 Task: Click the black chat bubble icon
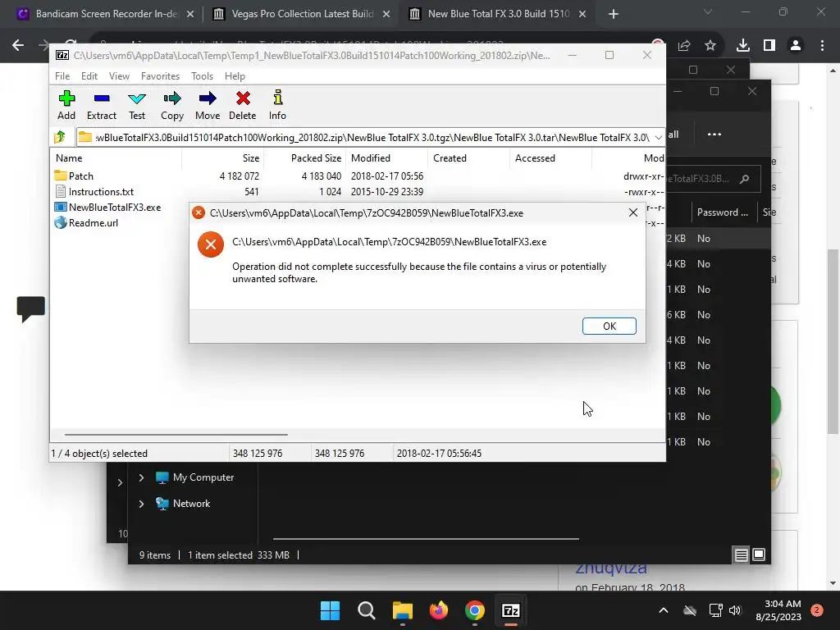[30, 309]
